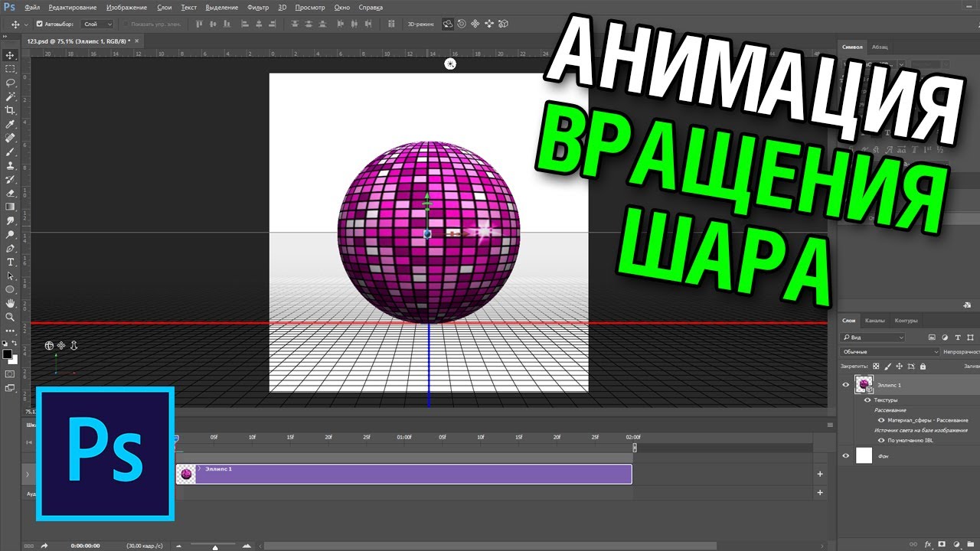Lock transparent pixels icon in Layers panel
This screenshot has width=980, height=551.
[x=877, y=367]
